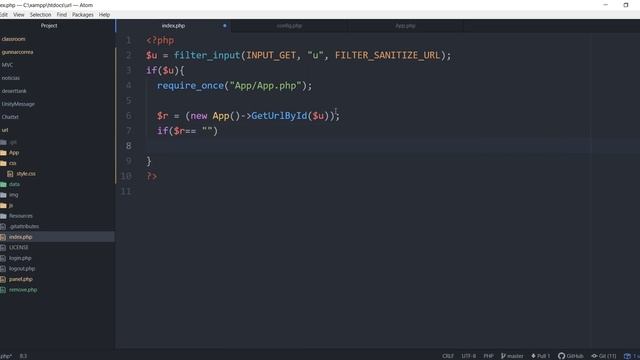The image size is (640, 360).
Task: Expand the img folder
Action: coord(13,195)
